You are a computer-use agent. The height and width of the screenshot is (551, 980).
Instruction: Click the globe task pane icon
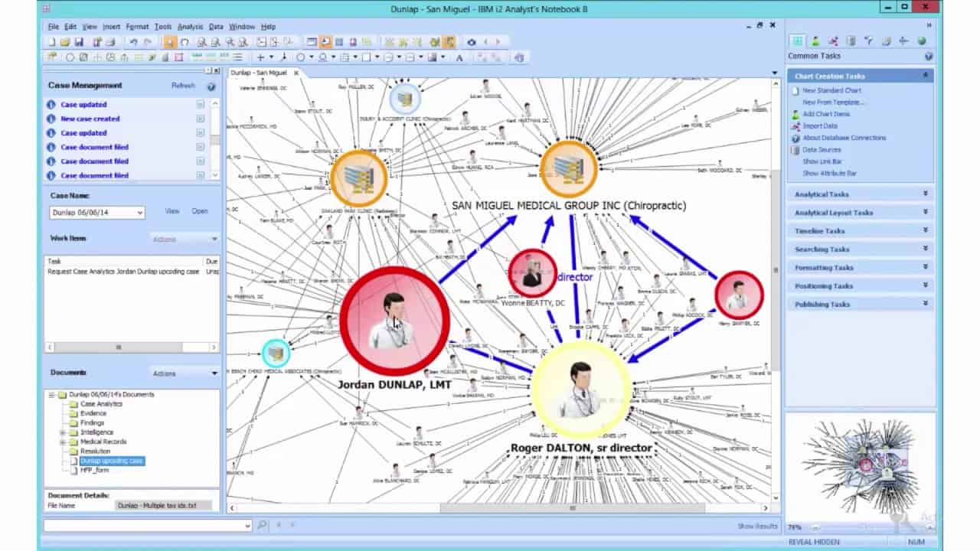(921, 41)
